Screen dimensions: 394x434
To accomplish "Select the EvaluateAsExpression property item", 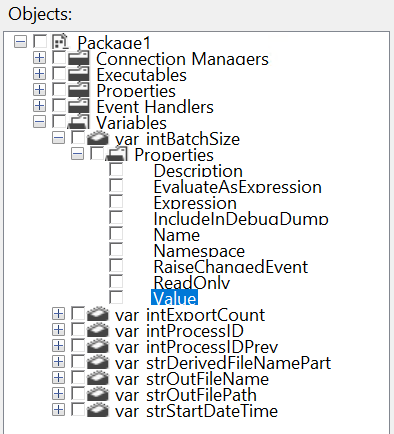I will [x=237, y=187].
